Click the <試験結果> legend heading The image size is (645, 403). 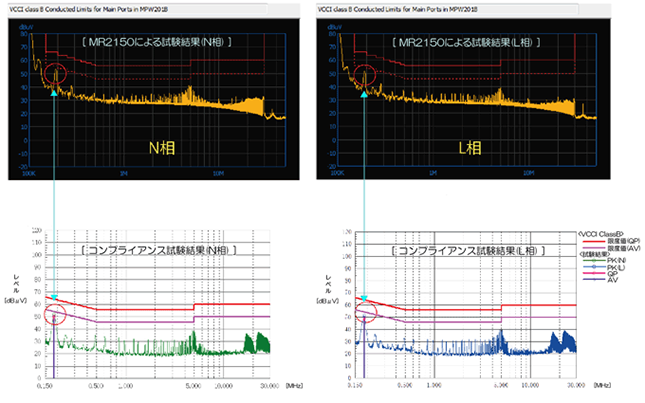point(593,254)
